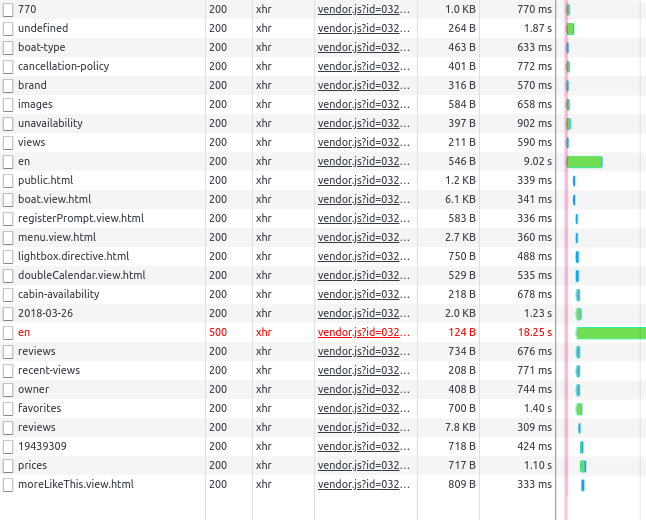This screenshot has width=646, height=520.
Task: Open red vendor.js initiator link of failed request
Action: (363, 333)
